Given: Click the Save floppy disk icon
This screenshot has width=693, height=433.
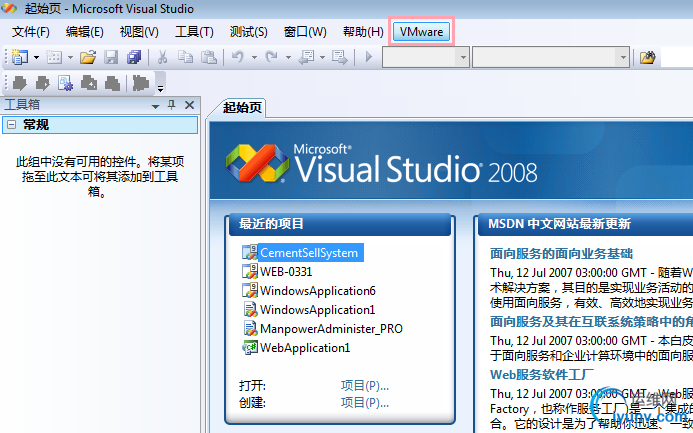Looking at the screenshot, I should [x=111, y=57].
